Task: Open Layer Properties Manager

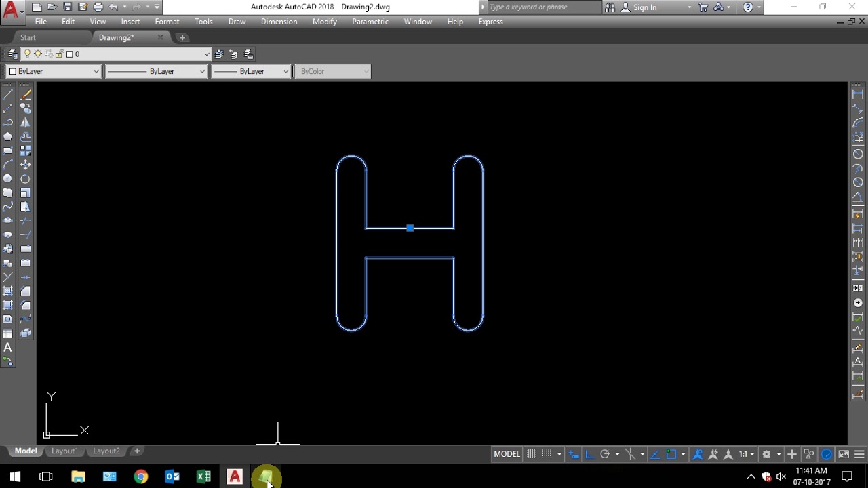Action: tap(13, 54)
